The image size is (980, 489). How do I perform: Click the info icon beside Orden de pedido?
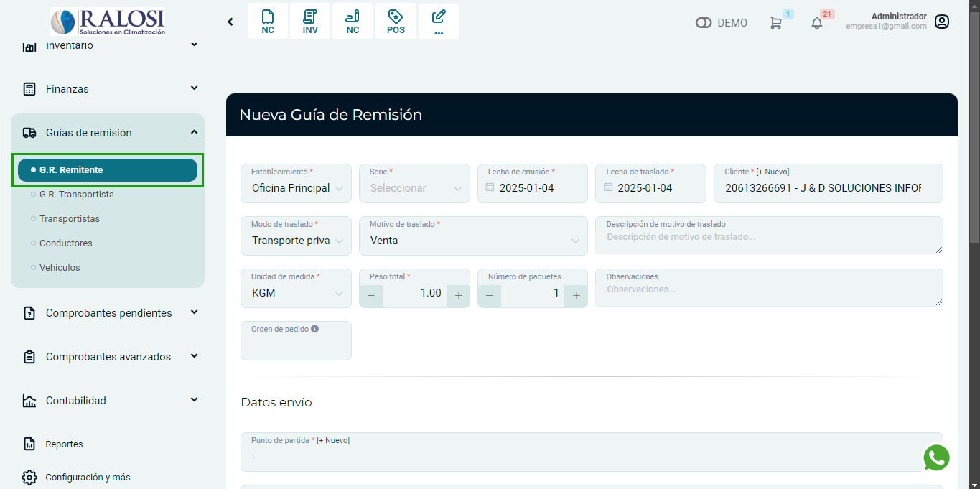point(314,329)
